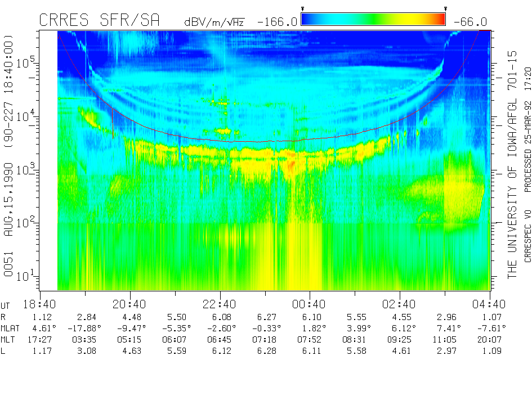Click the MLT row label

pos(9,340)
